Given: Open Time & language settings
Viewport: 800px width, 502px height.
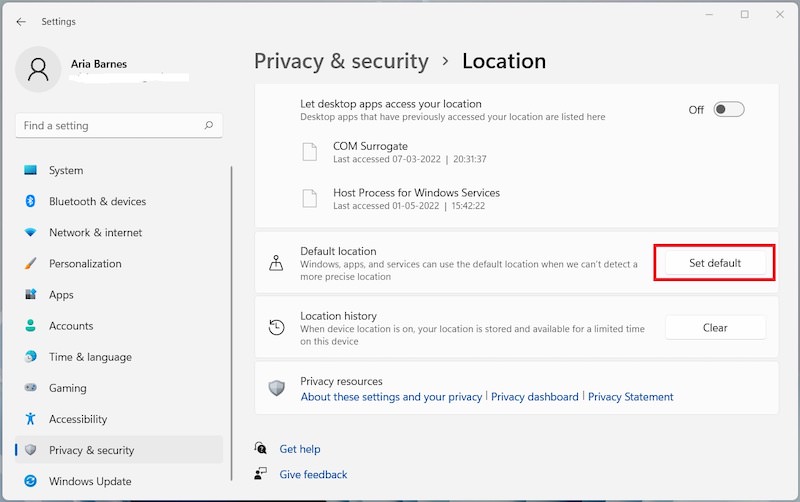Looking at the screenshot, I should tap(118, 357).
